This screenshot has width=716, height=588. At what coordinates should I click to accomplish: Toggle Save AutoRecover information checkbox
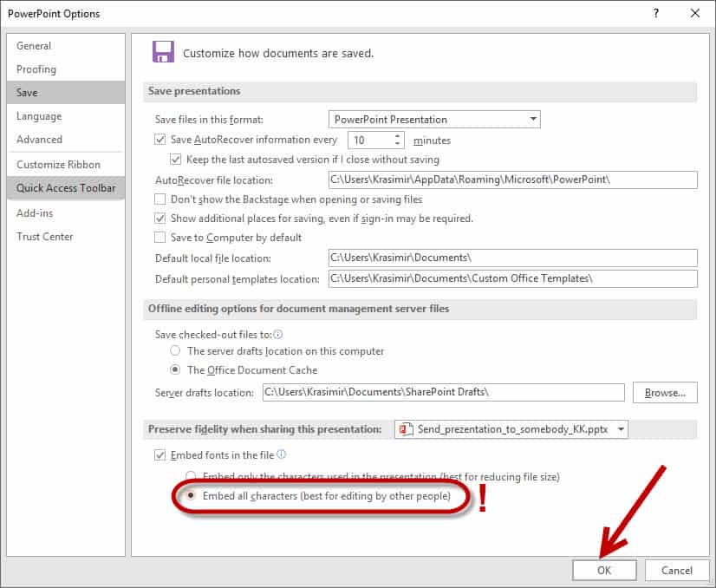pos(159,140)
